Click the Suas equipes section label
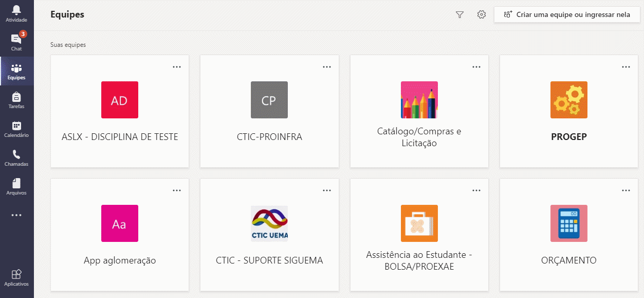 (68, 45)
